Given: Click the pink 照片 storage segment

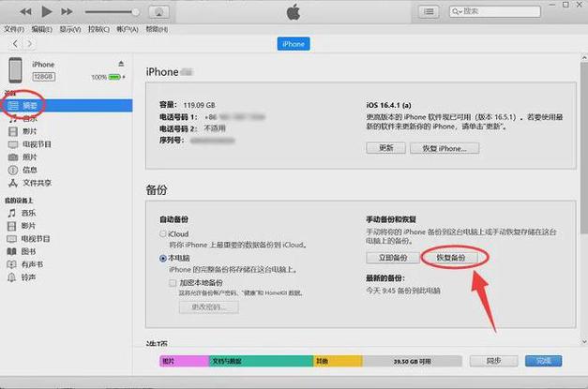Looking at the screenshot, I should [184, 361].
